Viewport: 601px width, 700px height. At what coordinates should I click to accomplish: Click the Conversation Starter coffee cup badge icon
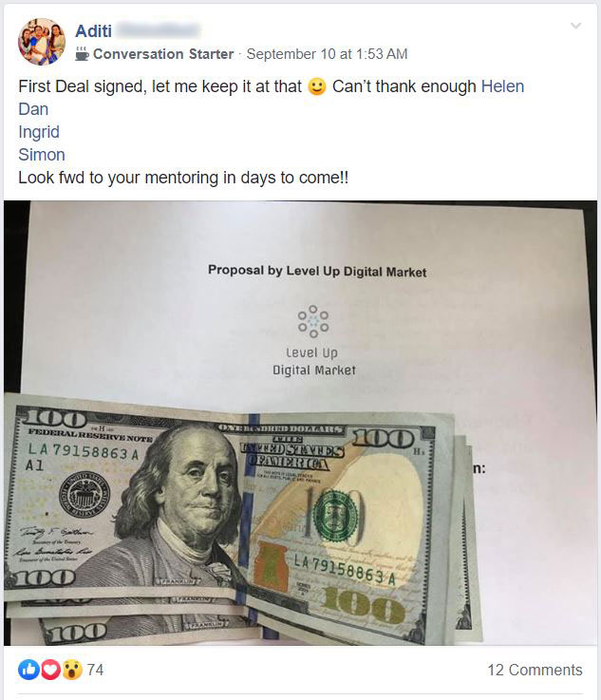pyautogui.click(x=82, y=54)
